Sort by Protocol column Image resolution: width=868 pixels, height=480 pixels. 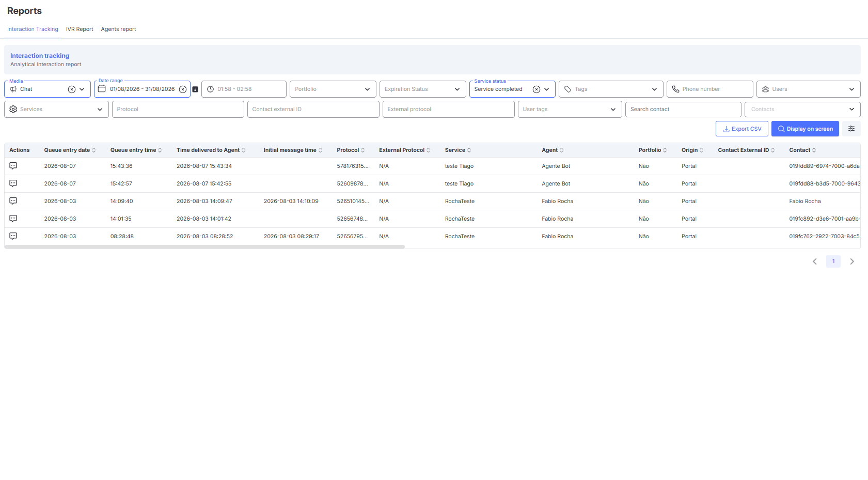pyautogui.click(x=363, y=150)
